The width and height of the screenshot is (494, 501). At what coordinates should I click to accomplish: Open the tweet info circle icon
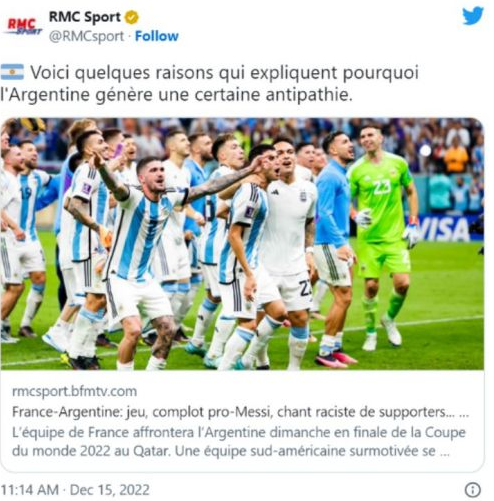[x=473, y=490]
